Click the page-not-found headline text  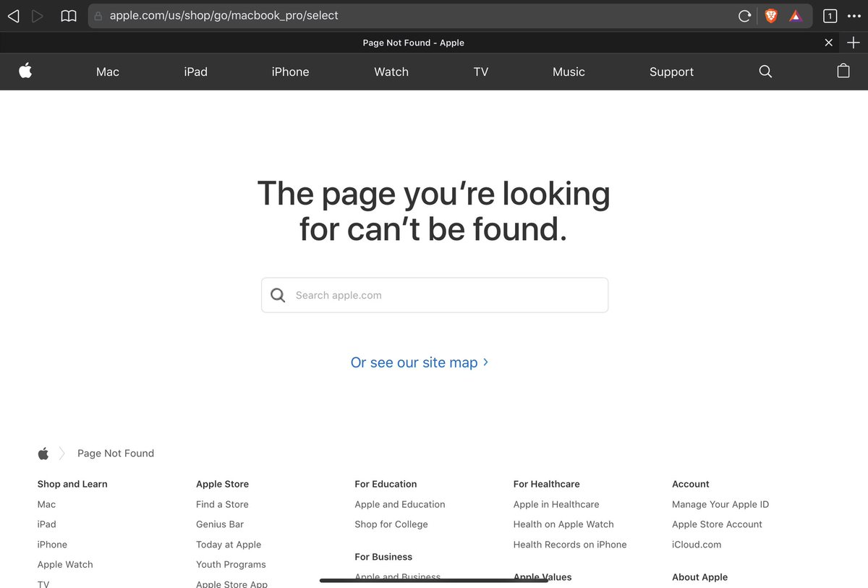434,211
